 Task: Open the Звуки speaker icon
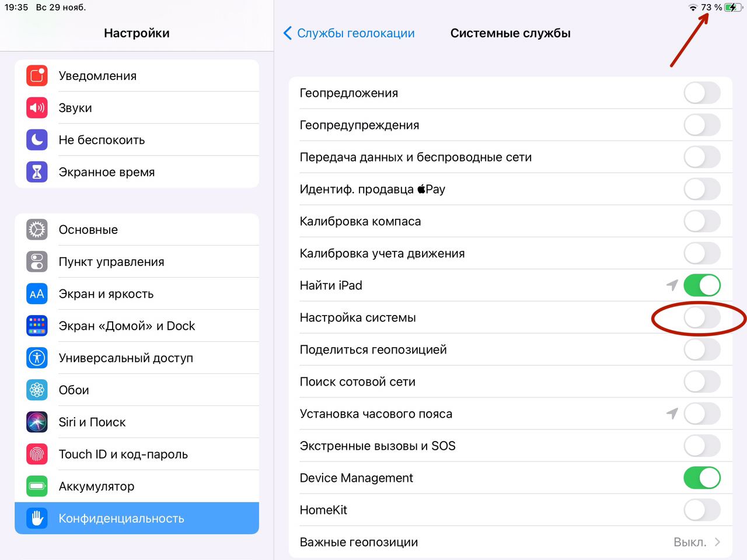pos(37,108)
